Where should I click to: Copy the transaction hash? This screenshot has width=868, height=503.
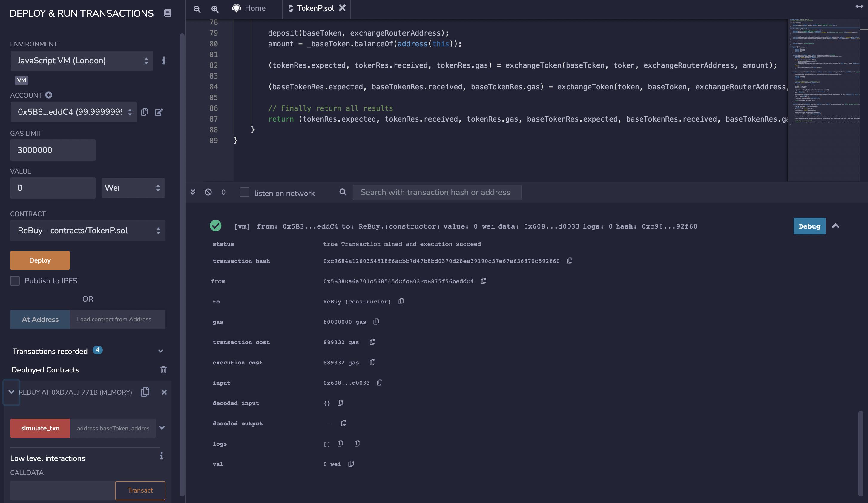pyautogui.click(x=569, y=261)
